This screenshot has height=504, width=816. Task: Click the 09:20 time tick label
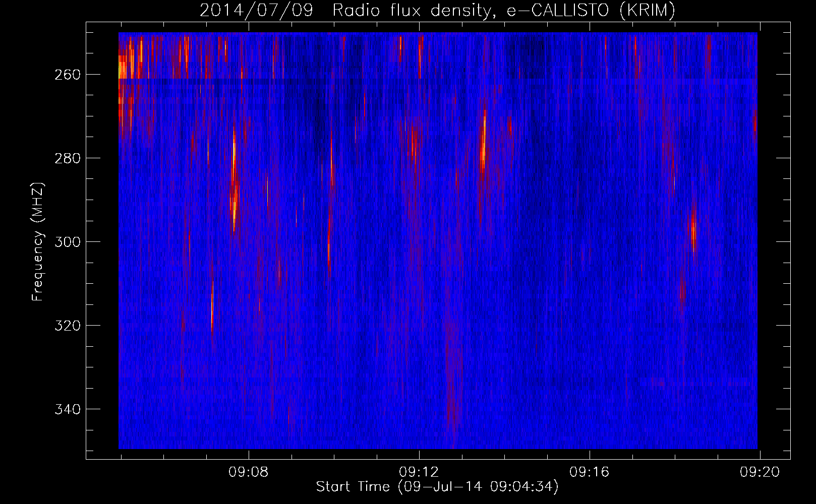[x=760, y=472]
